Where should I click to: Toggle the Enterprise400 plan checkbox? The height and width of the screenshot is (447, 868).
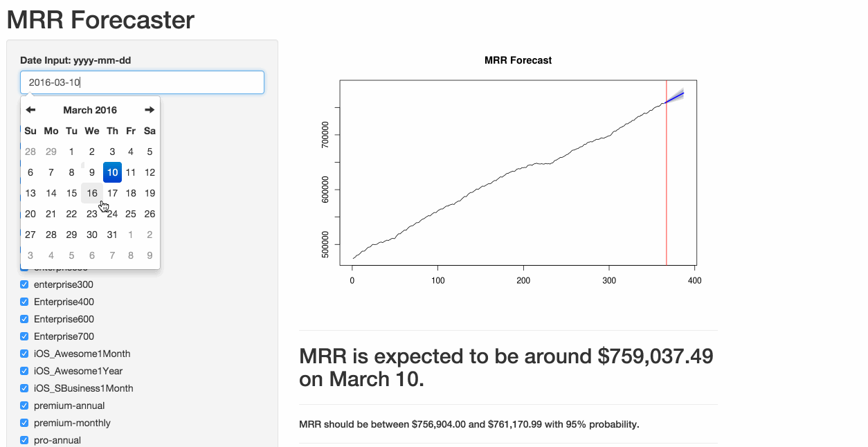(24, 302)
